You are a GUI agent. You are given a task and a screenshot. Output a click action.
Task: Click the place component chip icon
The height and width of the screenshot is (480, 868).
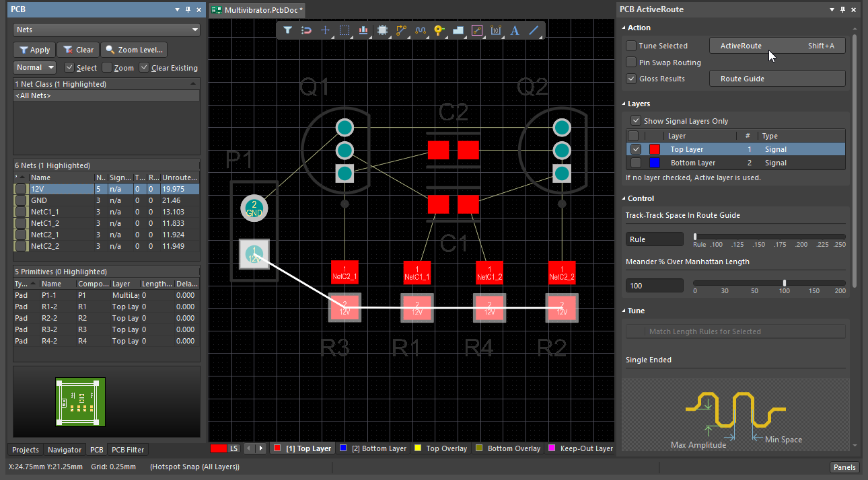(382, 30)
